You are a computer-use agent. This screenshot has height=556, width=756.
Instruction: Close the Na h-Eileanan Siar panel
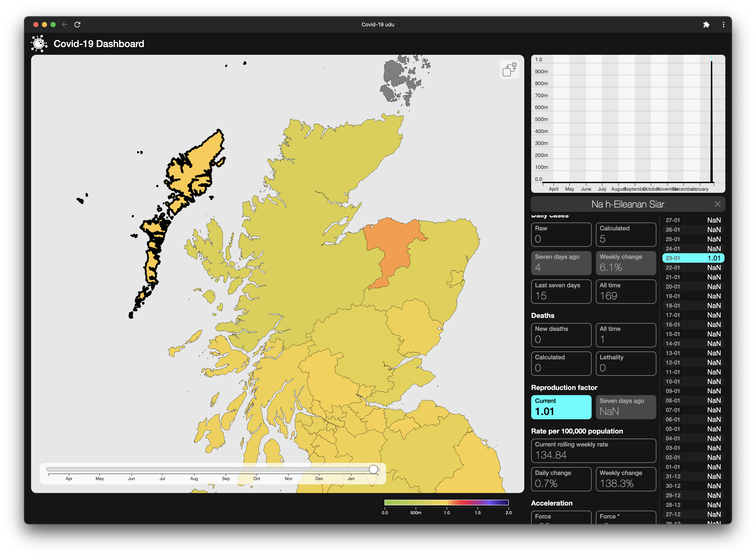717,204
